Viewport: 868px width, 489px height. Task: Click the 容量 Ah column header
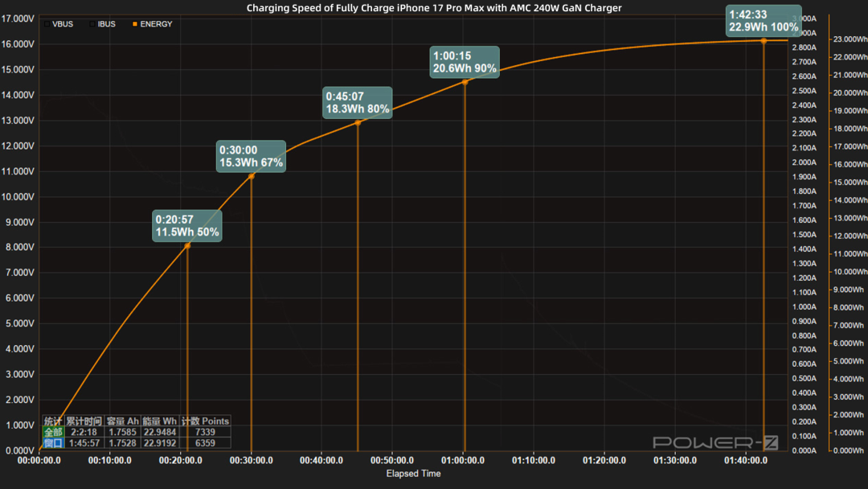click(x=122, y=421)
